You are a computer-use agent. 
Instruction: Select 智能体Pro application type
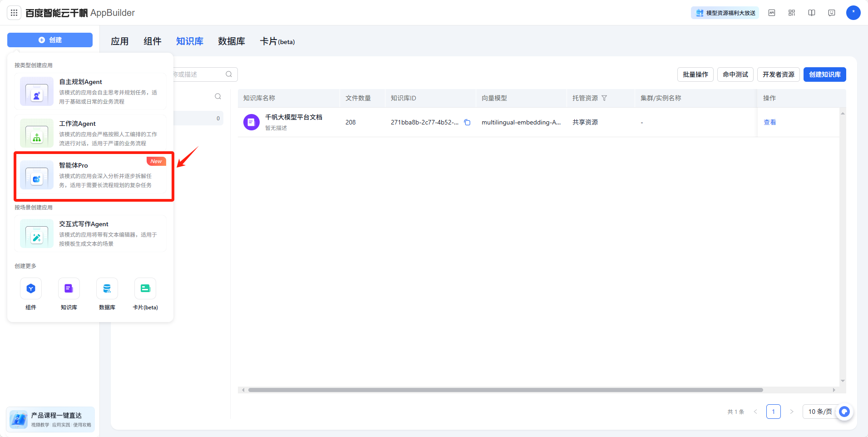click(94, 175)
